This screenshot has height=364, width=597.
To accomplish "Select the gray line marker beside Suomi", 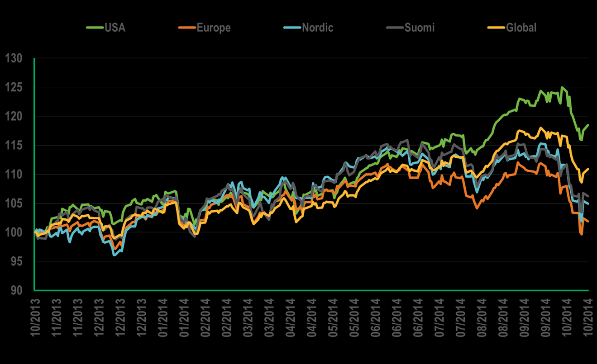I will [x=395, y=28].
